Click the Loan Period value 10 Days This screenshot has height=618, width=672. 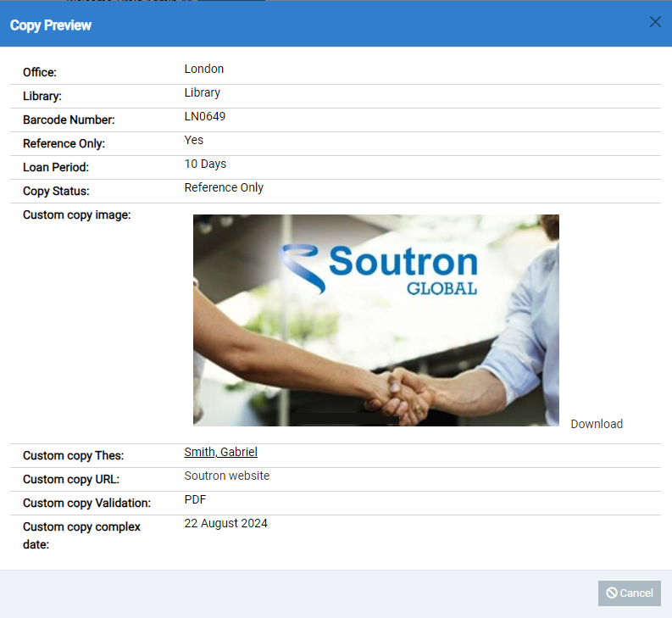click(205, 164)
